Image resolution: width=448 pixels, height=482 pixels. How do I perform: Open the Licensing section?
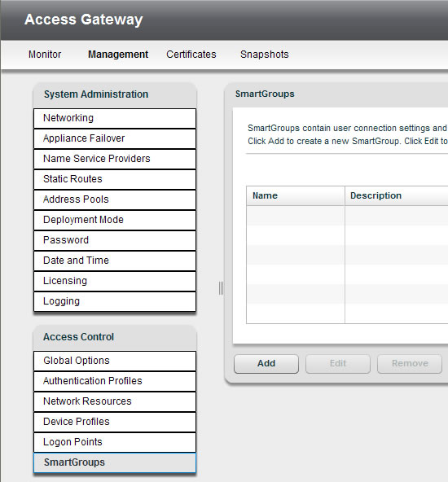(x=115, y=281)
